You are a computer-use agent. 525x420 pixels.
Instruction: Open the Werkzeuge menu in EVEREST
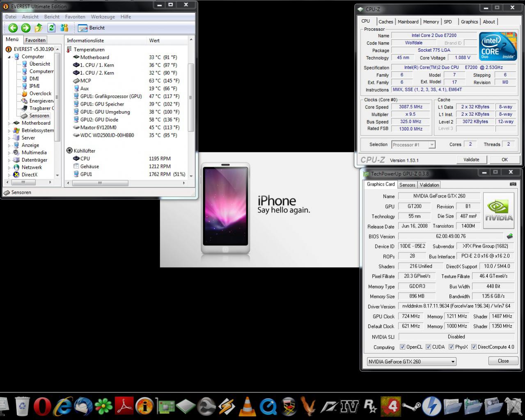coord(103,17)
